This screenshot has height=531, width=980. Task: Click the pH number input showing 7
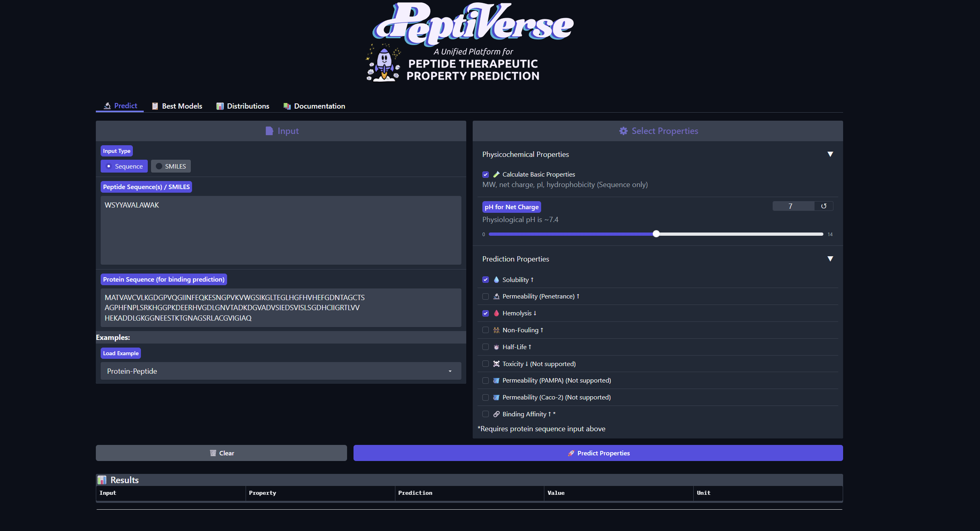[x=794, y=206]
